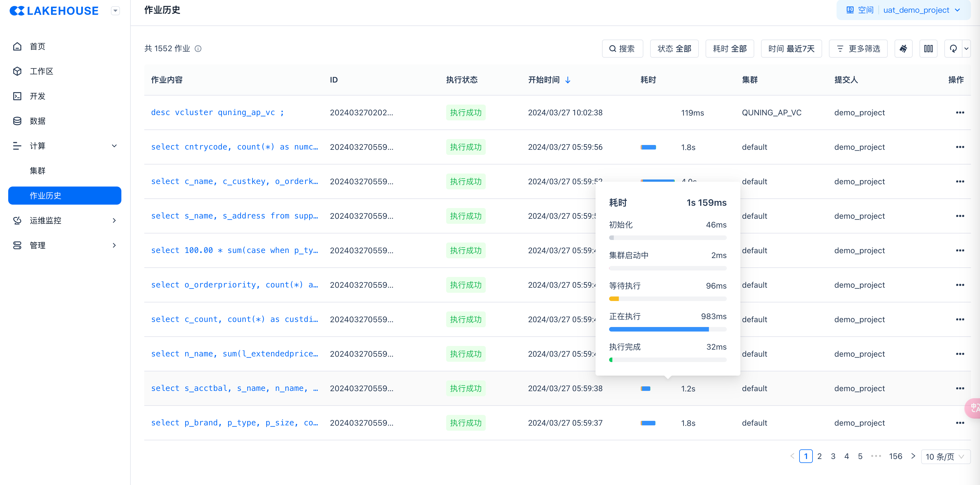Open auto-refresh dropdown arrow beside refresh

click(x=966, y=49)
